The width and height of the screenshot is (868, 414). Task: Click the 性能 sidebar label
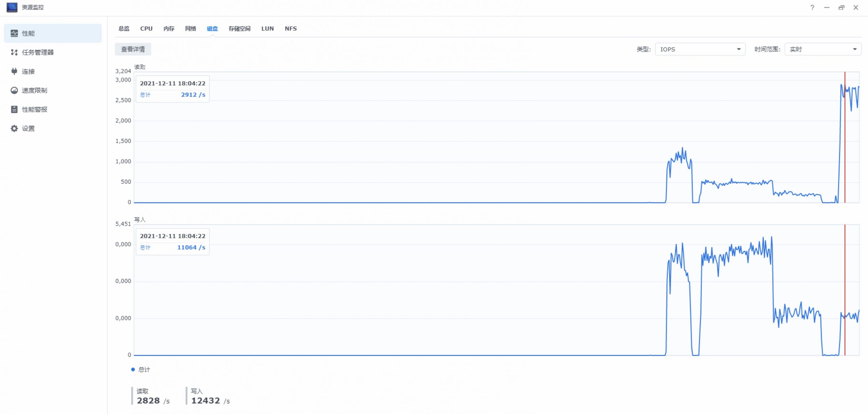pyautogui.click(x=28, y=33)
